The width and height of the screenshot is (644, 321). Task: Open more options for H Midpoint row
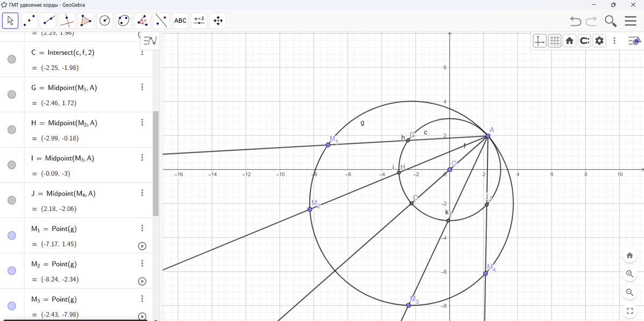click(x=142, y=122)
